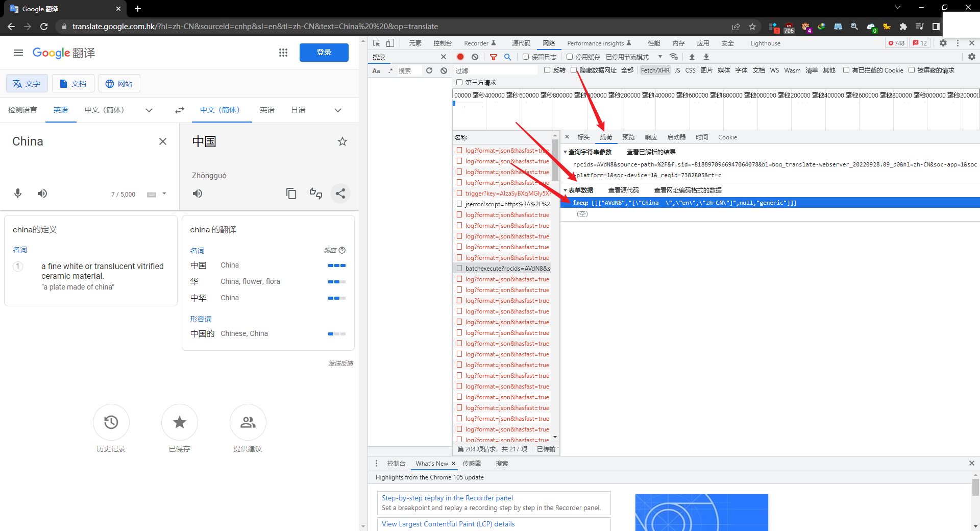
Task: Swap source and target languages
Action: (179, 110)
